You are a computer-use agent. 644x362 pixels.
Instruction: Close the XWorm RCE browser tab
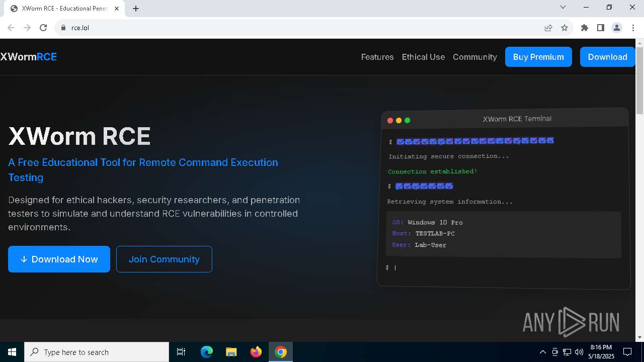[117, 9]
